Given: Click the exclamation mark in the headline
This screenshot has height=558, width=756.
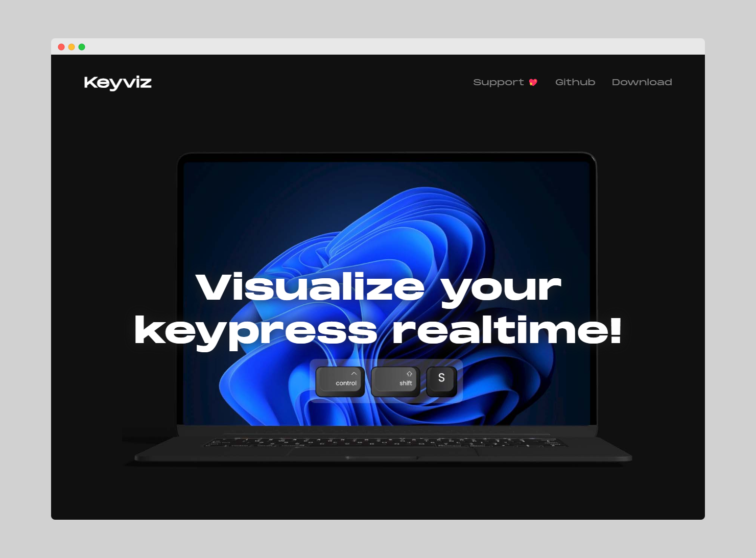Looking at the screenshot, I should [x=616, y=330].
